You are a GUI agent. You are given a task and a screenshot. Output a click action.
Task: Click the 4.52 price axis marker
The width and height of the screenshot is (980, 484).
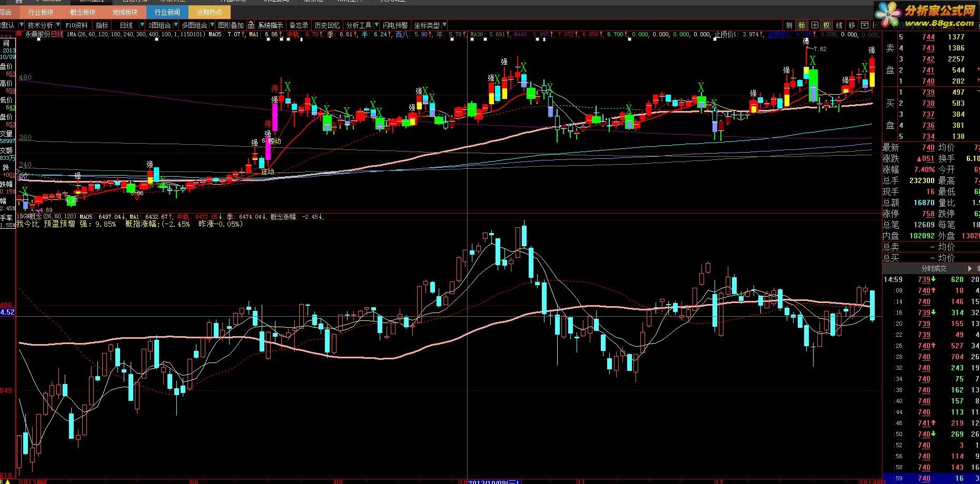pos(7,312)
